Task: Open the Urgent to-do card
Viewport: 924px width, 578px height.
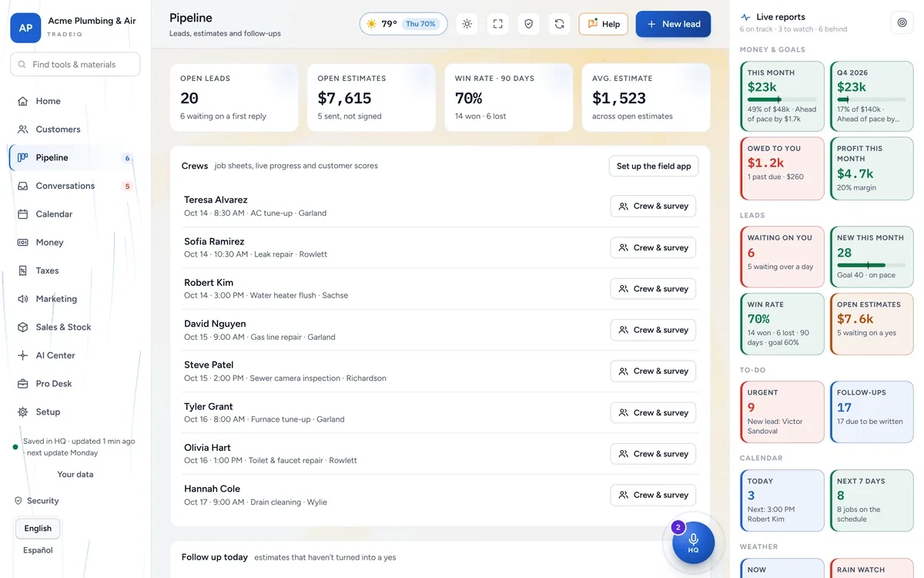Action: (x=782, y=412)
